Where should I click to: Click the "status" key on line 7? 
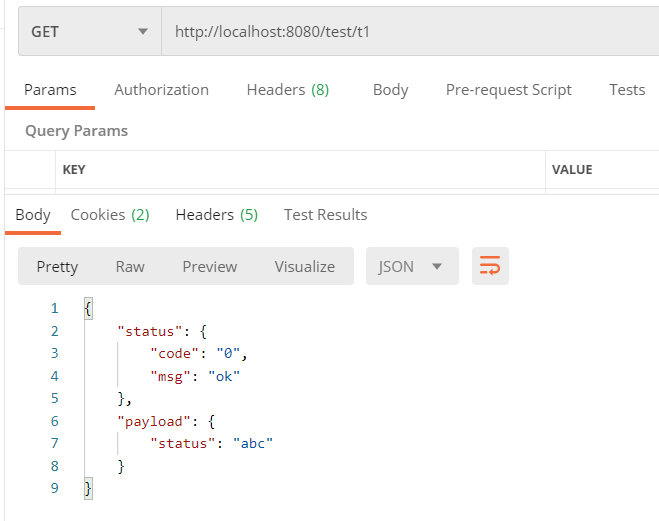[183, 444]
